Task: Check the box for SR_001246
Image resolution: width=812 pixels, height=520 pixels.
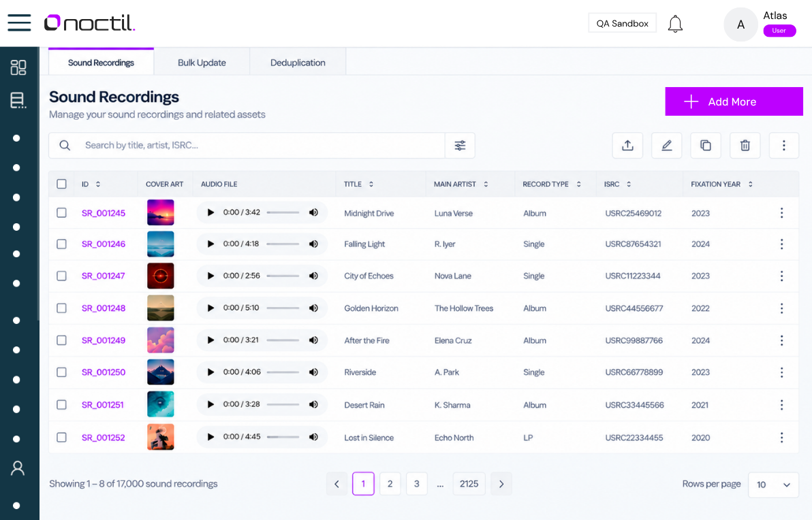Action: coord(61,244)
